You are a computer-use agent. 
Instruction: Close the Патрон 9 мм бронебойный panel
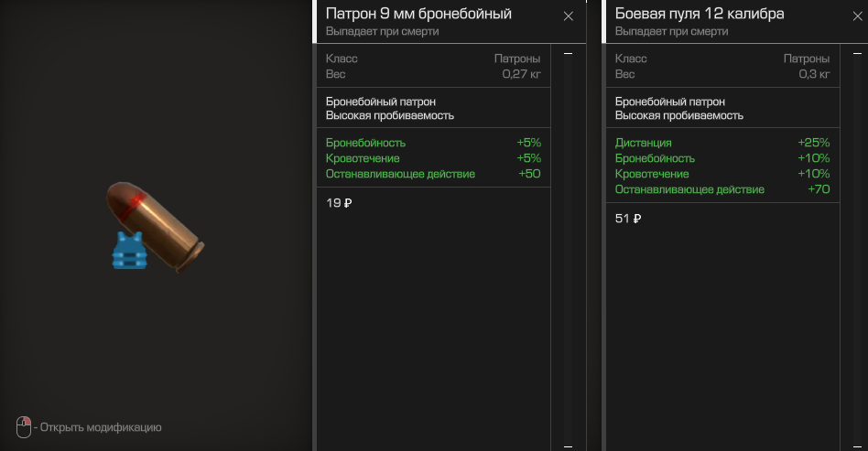pyautogui.click(x=568, y=16)
